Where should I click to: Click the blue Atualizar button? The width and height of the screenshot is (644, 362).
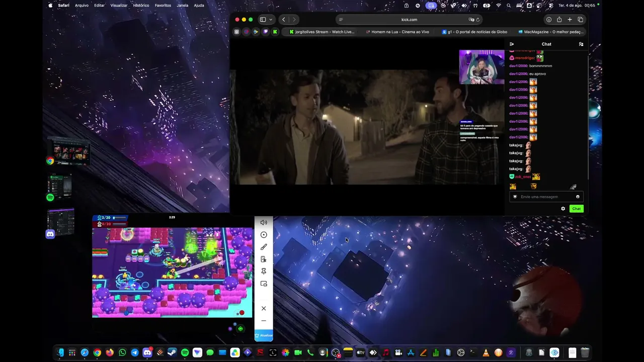coord(264,335)
